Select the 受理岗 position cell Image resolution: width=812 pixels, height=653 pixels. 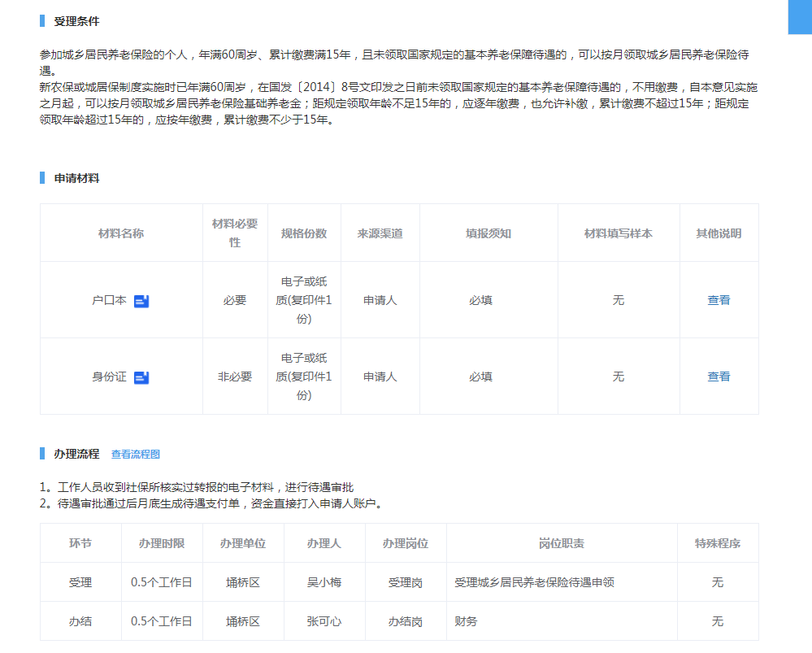coord(406,582)
